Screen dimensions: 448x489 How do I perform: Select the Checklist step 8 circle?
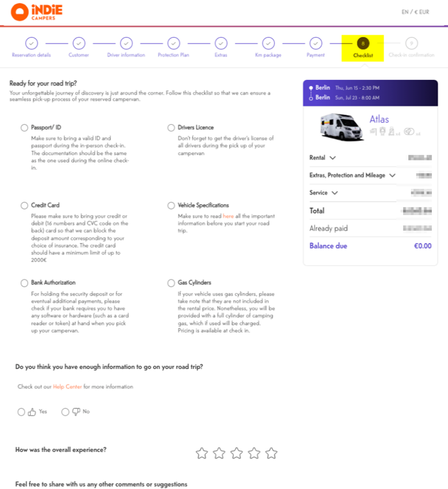tap(363, 43)
